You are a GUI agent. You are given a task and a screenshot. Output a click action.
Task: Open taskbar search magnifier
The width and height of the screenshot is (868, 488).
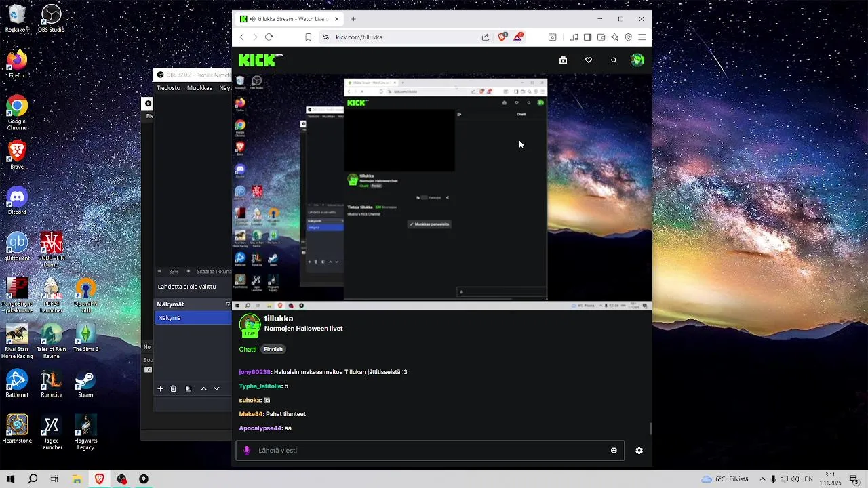(33, 479)
